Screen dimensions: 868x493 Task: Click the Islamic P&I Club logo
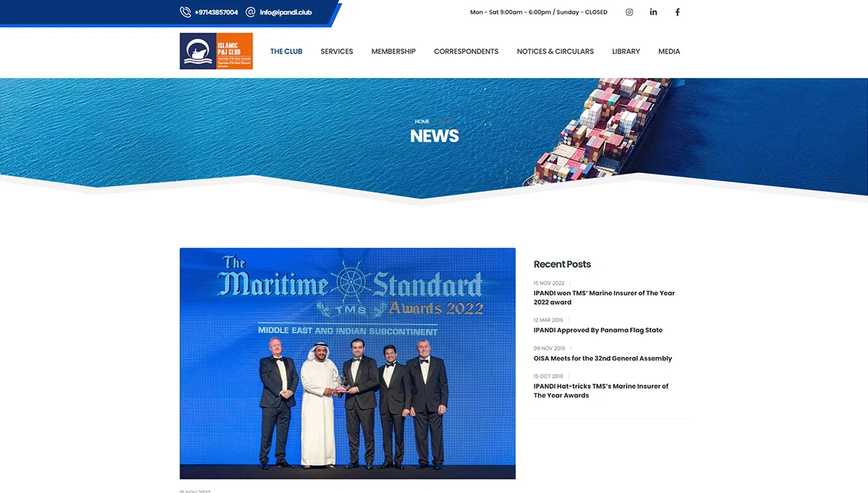coord(216,51)
